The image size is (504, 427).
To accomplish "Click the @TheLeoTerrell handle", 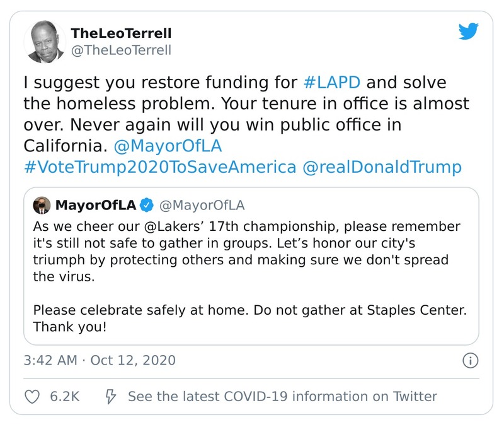I will click(x=121, y=50).
